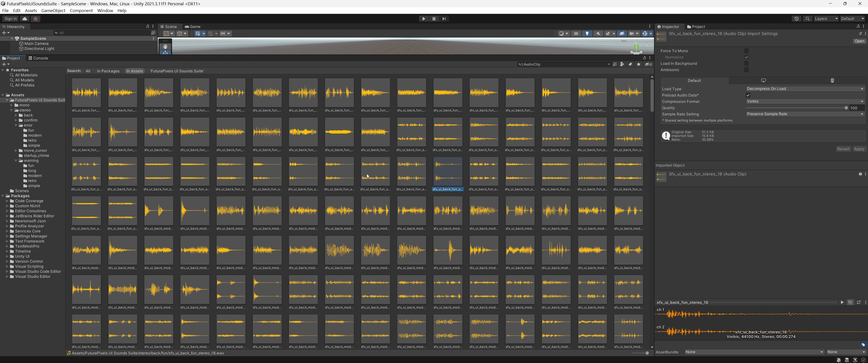Collapse the warning folder in tree
The width and height of the screenshot is (868, 363).
16,161
